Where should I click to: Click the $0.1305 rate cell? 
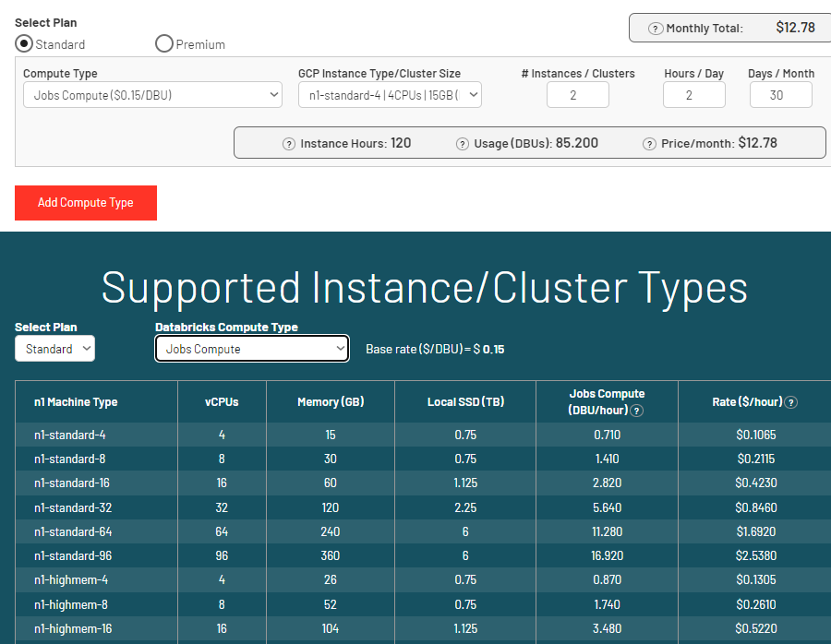(x=755, y=580)
